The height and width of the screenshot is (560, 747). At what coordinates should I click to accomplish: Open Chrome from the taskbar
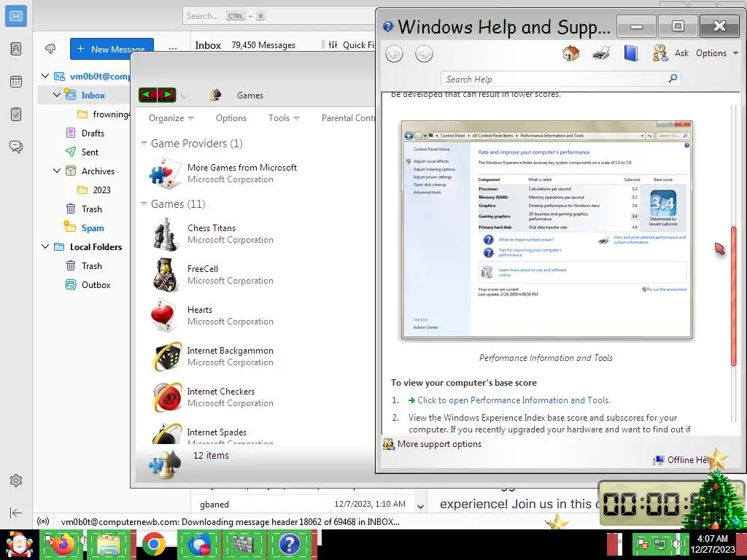click(153, 544)
